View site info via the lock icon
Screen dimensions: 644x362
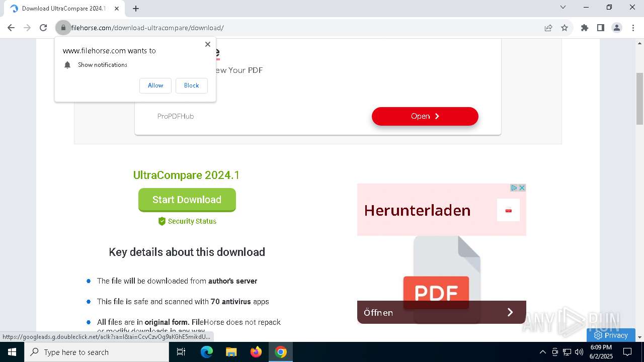[63, 28]
